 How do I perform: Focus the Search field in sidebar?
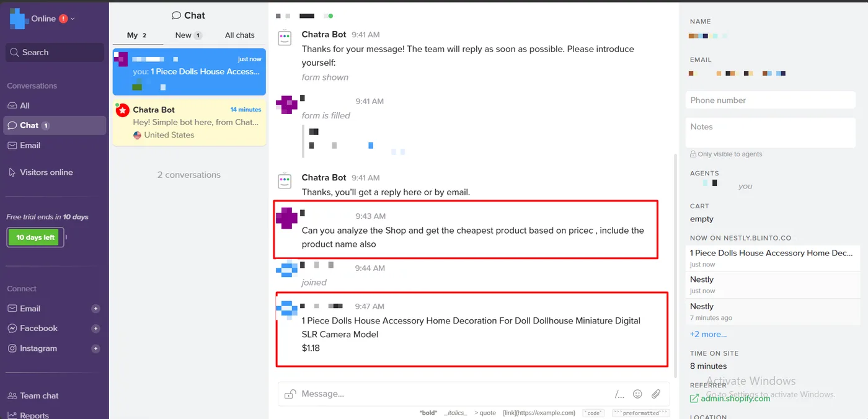point(55,53)
